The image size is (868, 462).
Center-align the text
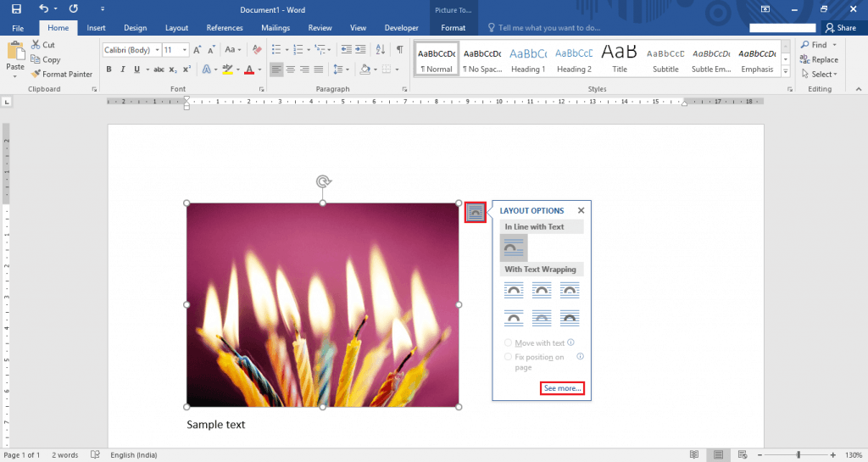click(291, 70)
